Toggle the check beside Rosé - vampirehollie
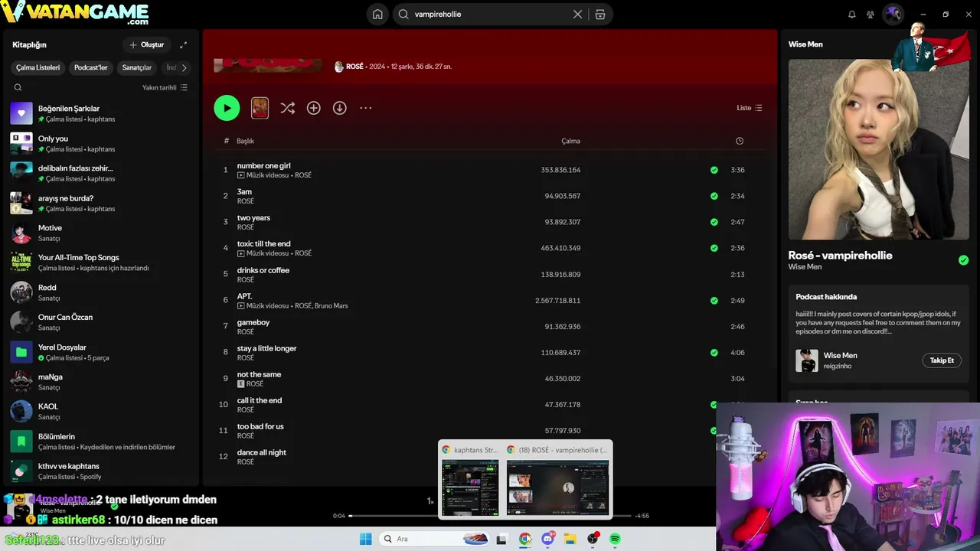 pyautogui.click(x=963, y=260)
